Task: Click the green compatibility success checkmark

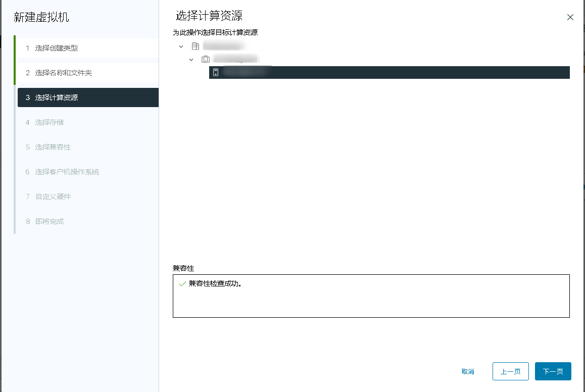Action: [x=182, y=284]
